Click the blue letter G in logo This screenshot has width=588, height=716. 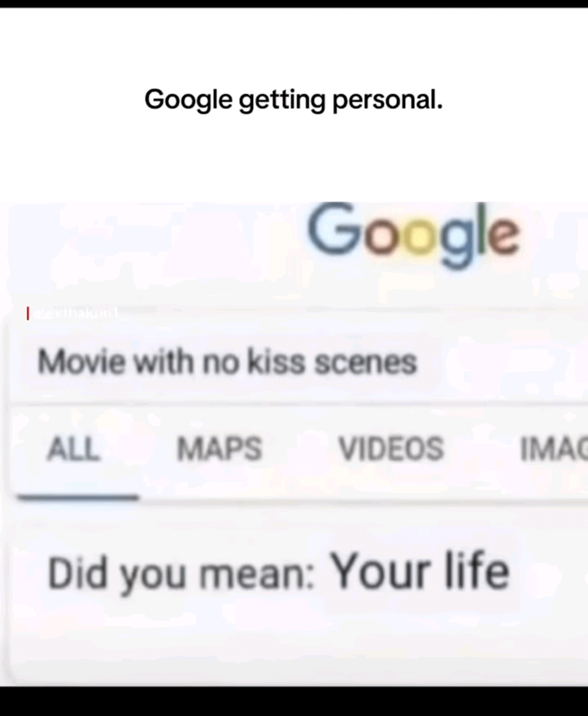(334, 229)
